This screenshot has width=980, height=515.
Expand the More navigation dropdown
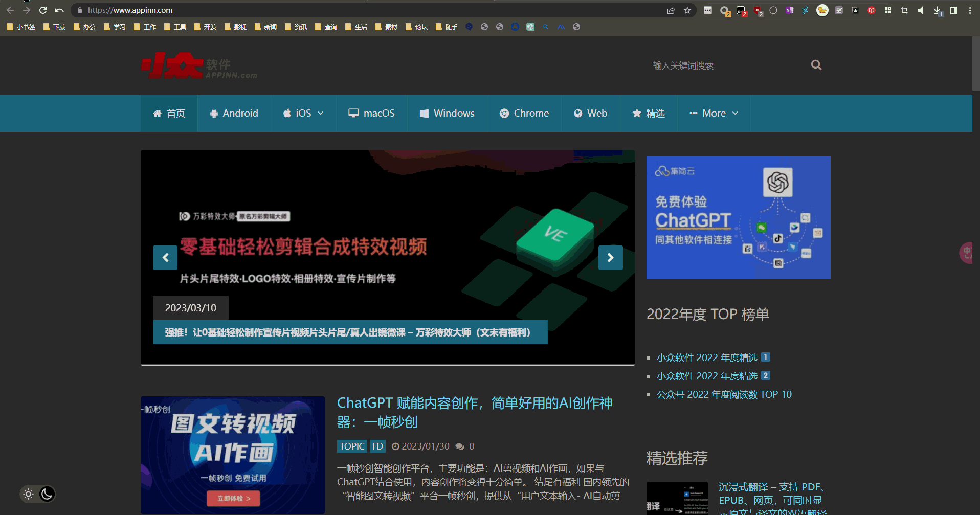click(714, 114)
